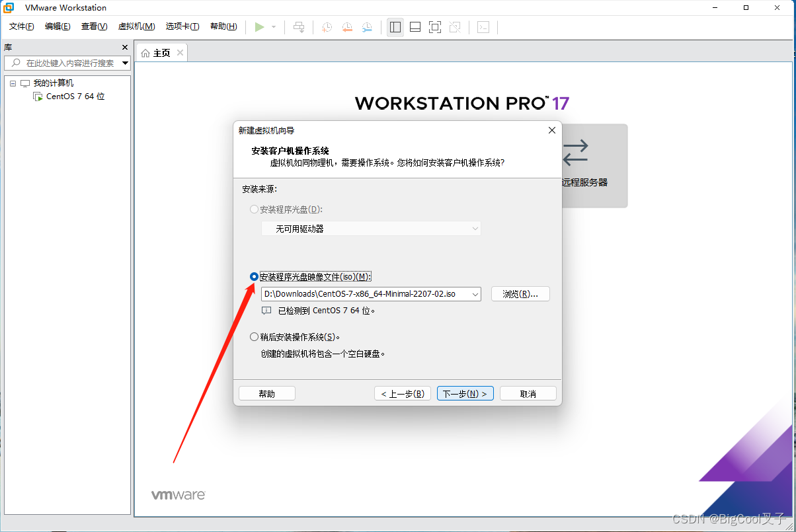Open the virtual machine console terminal icon
796x532 pixels.
pos(483,27)
